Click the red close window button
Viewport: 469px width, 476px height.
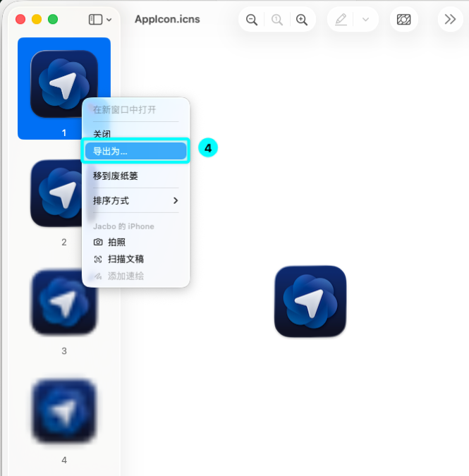tap(20, 20)
